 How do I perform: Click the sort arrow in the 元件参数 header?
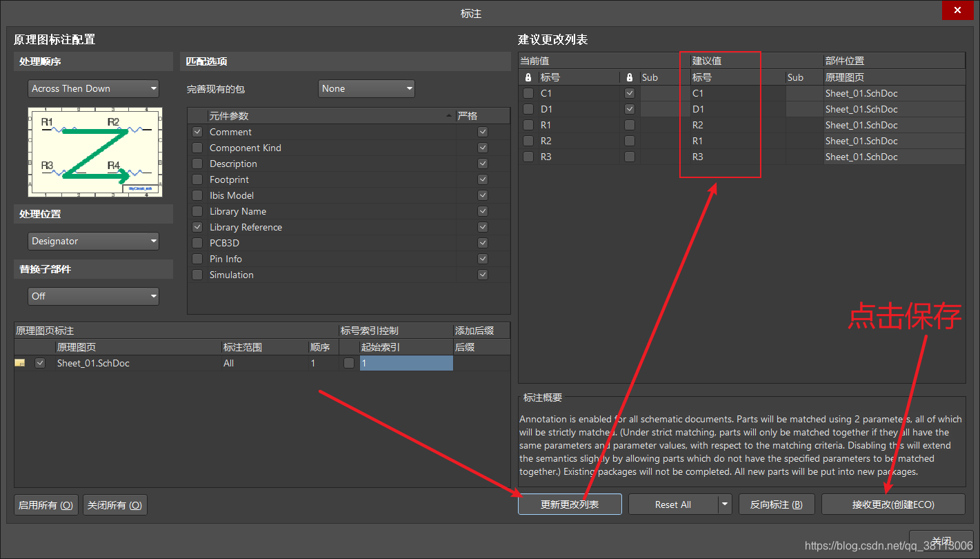(450, 116)
